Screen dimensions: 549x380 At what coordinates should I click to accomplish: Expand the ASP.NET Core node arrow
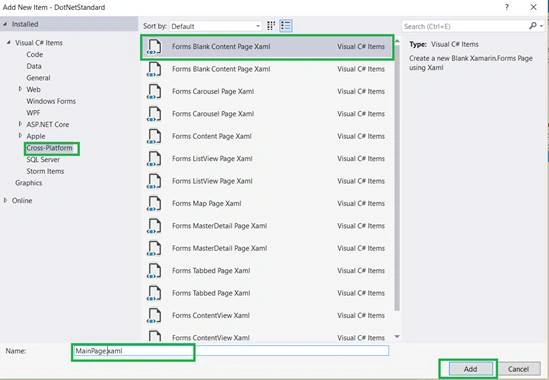click(x=20, y=124)
